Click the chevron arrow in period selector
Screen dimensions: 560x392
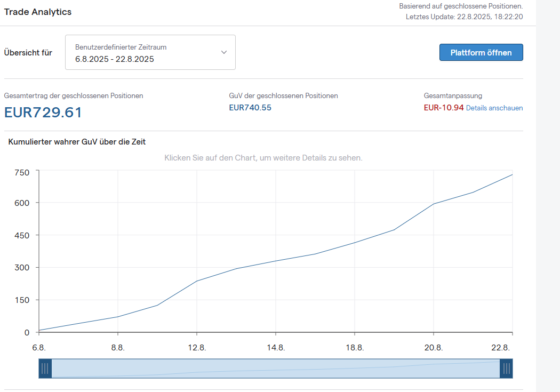pos(224,52)
